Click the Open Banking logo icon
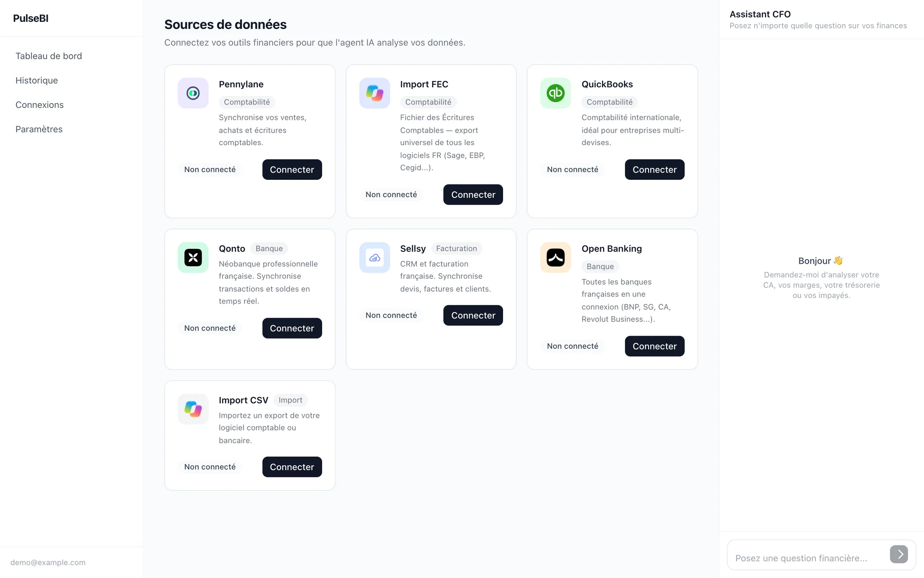The height and width of the screenshot is (578, 924). [555, 257]
